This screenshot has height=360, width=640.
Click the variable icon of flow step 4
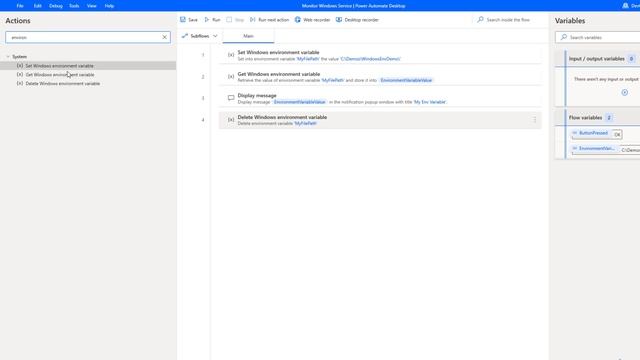coord(231,120)
